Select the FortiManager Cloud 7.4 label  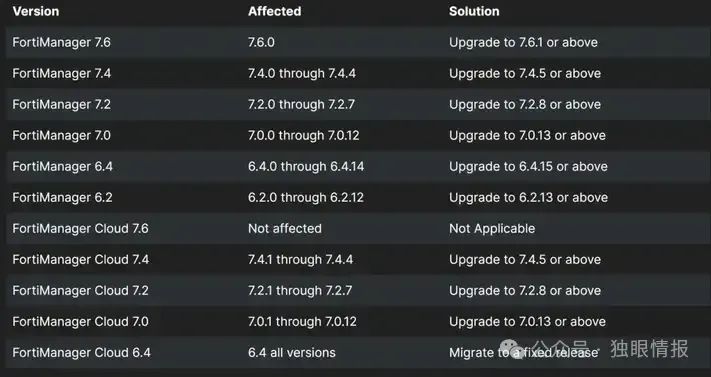coord(81,259)
